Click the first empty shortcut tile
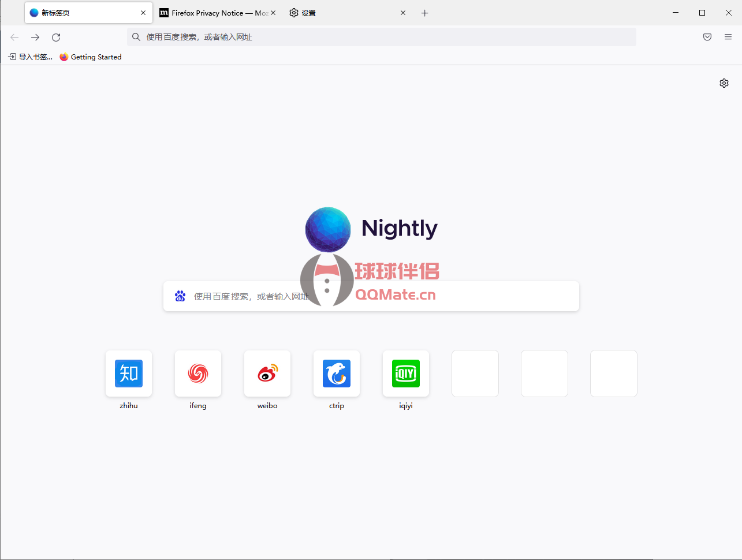742x560 pixels. coord(475,374)
